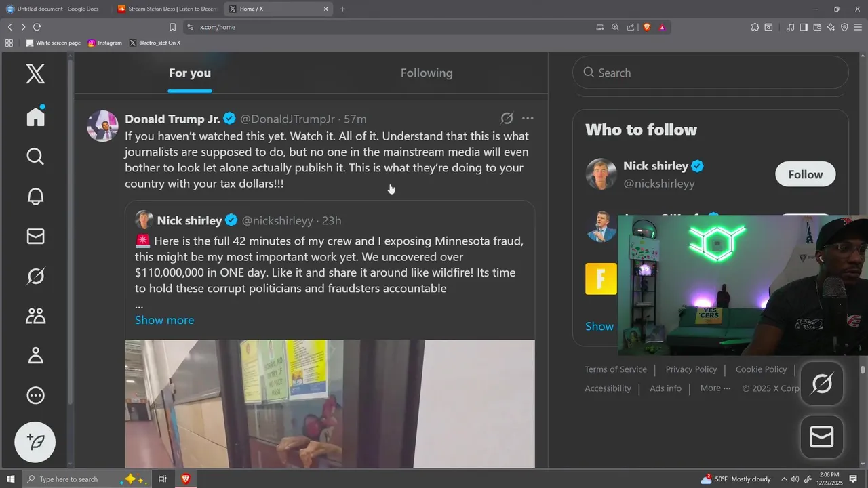Play the quoted post video

click(x=330, y=404)
